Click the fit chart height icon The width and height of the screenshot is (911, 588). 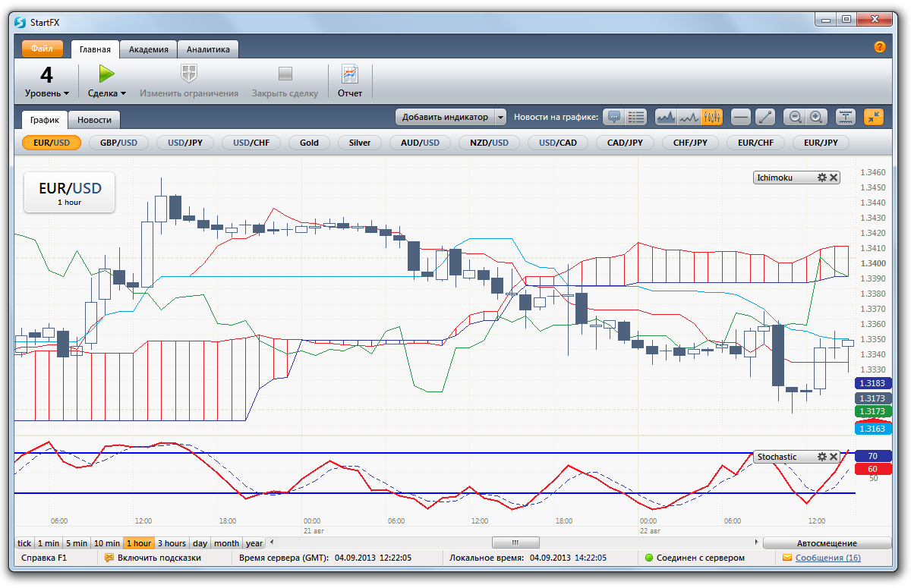point(846,118)
